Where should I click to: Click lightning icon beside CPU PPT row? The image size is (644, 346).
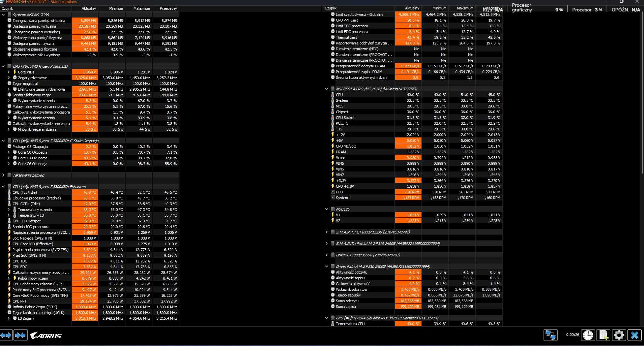[x=9, y=301]
